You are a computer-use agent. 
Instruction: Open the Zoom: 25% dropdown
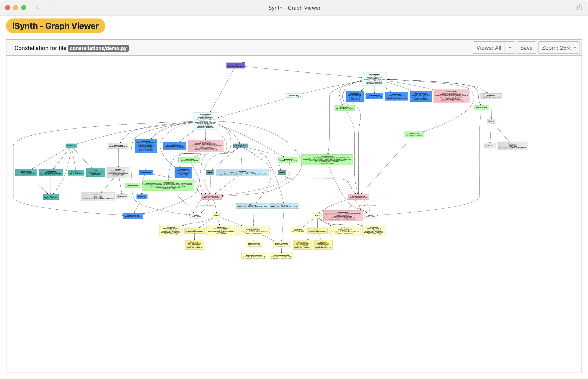click(x=558, y=48)
